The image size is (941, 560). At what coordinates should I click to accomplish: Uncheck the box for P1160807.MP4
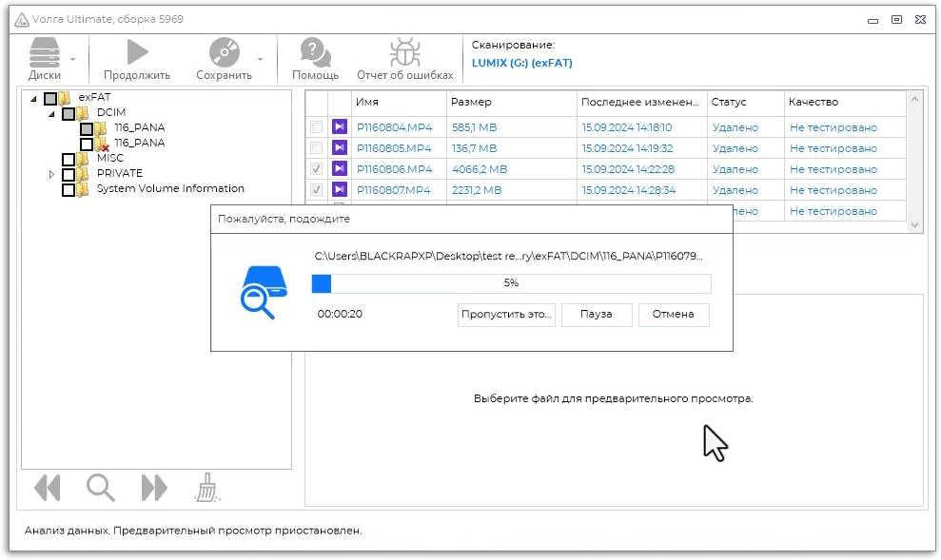[316, 190]
